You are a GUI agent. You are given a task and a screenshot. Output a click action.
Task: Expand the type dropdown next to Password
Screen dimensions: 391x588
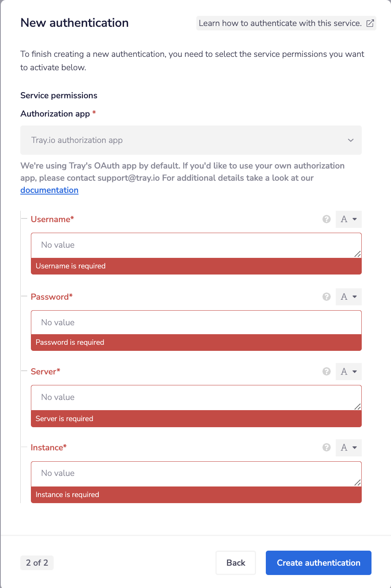[348, 296]
